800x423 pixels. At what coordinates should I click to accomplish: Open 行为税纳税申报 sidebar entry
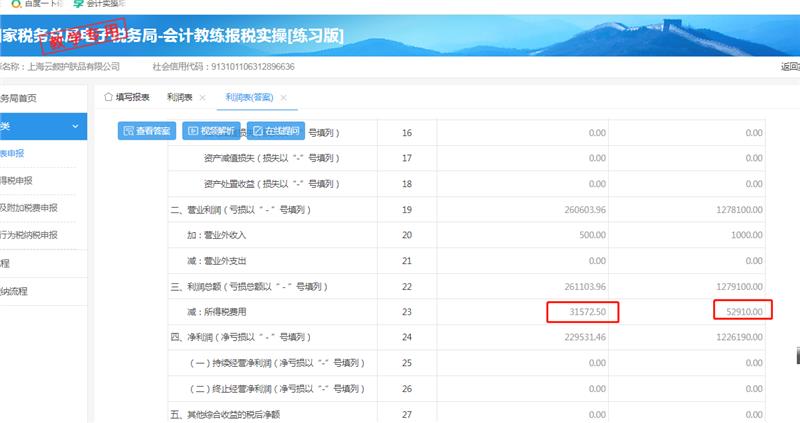tap(29, 235)
